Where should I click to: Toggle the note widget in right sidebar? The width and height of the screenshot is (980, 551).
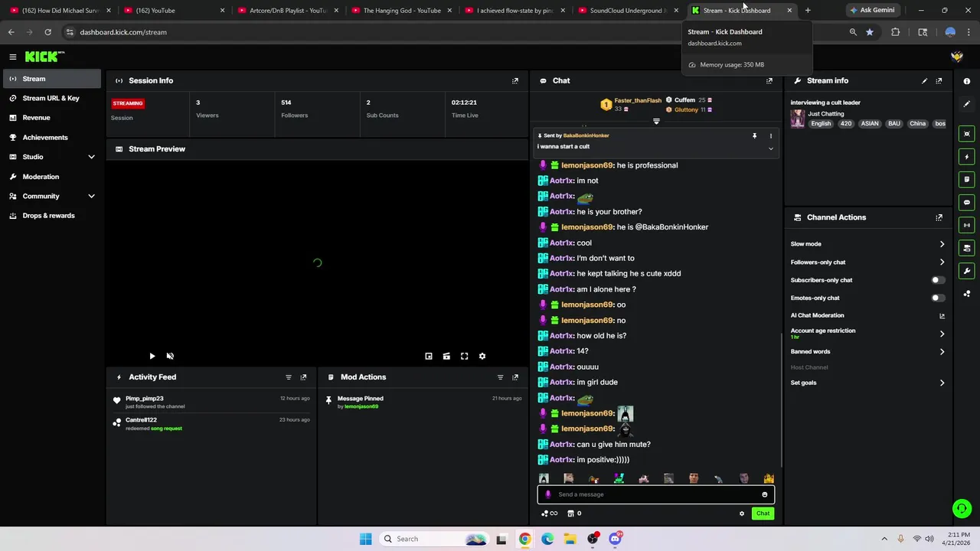tap(967, 180)
